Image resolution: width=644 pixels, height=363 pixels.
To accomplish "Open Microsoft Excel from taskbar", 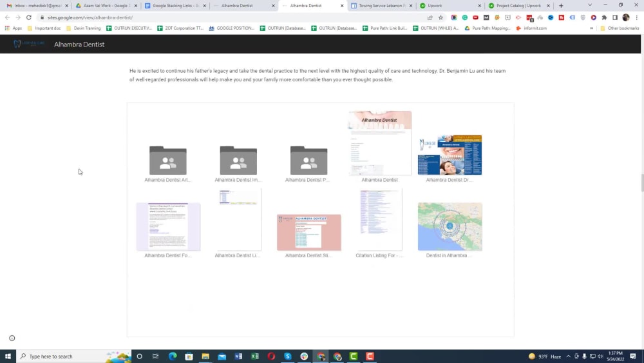I will [254, 356].
